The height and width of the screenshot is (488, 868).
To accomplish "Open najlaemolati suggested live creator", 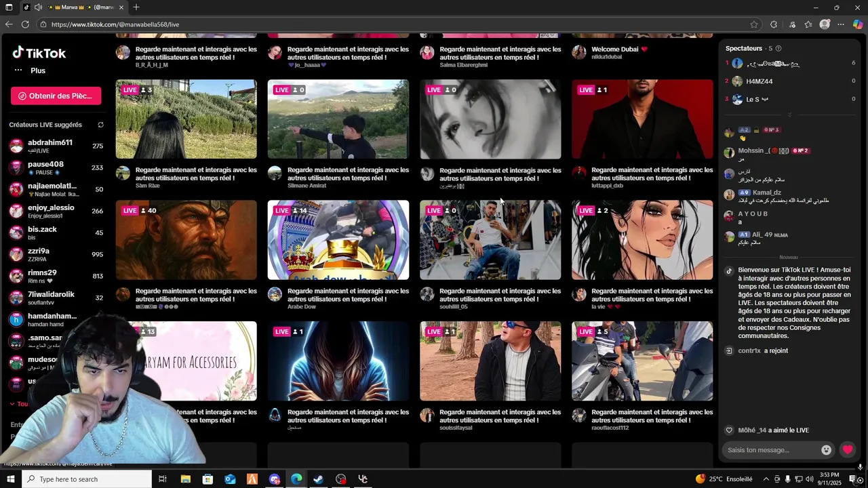I will pyautogui.click(x=56, y=189).
